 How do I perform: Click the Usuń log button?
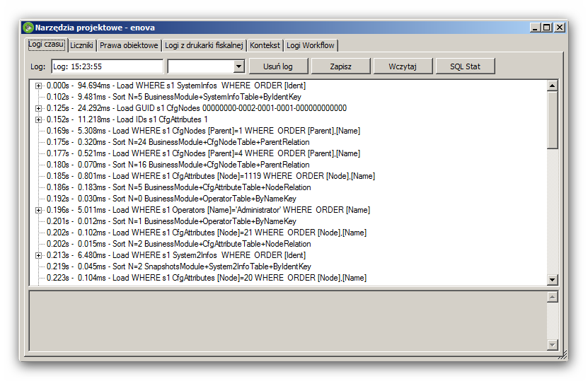tap(278, 66)
